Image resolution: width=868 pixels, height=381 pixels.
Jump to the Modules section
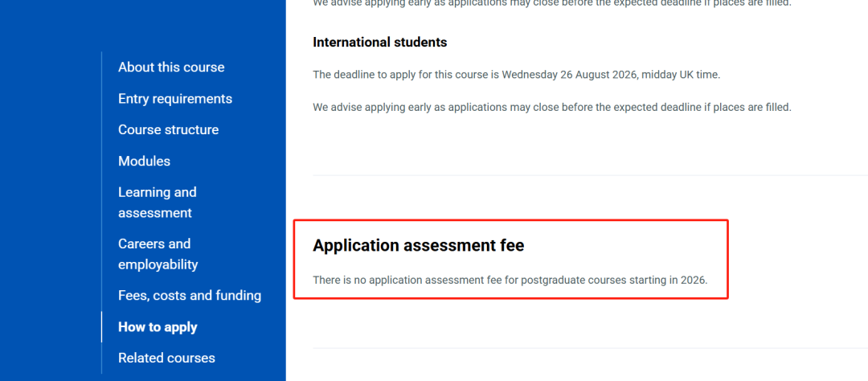pos(144,162)
